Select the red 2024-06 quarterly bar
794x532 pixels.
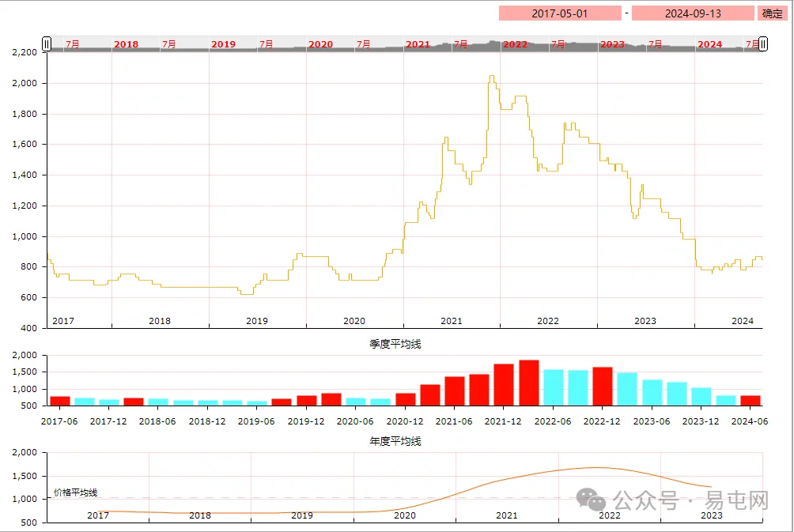(x=751, y=401)
